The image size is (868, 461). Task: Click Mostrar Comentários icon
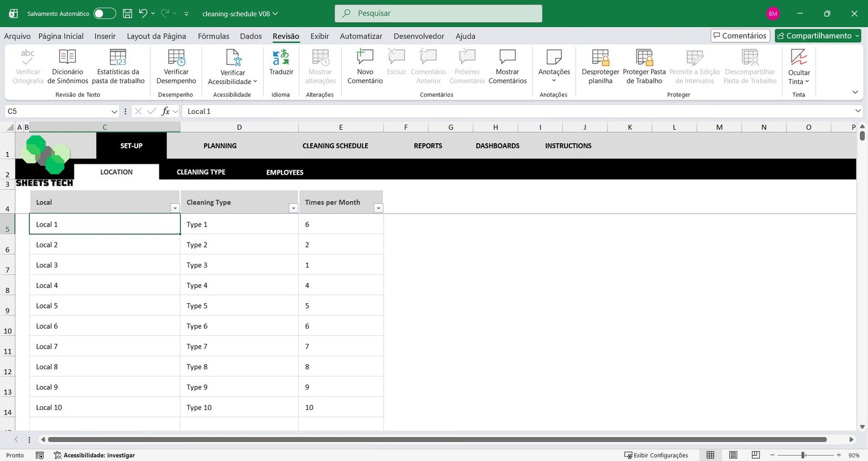[x=507, y=57]
